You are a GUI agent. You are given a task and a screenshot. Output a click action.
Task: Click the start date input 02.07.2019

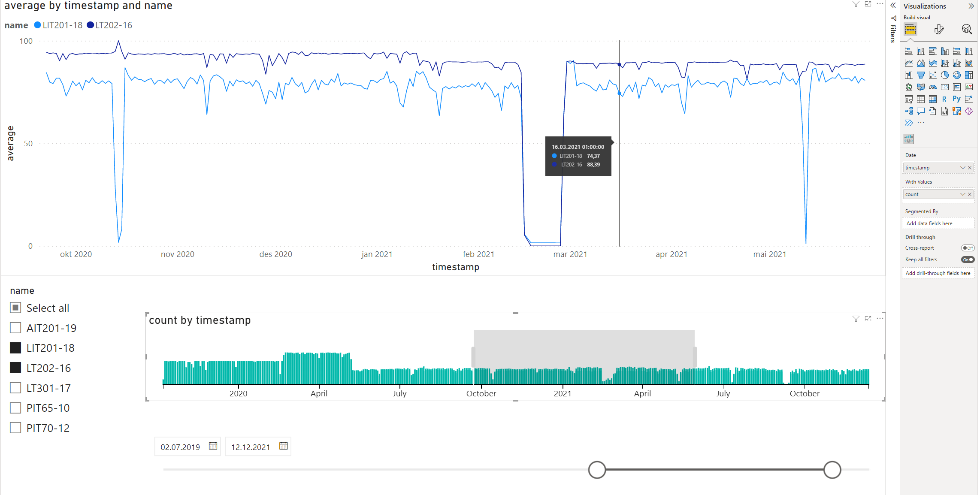tap(180, 447)
